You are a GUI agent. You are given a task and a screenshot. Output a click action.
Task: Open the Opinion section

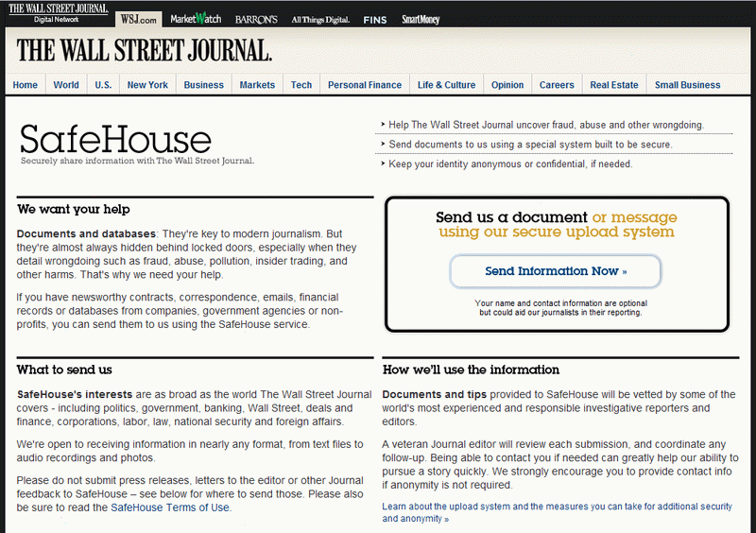(507, 85)
